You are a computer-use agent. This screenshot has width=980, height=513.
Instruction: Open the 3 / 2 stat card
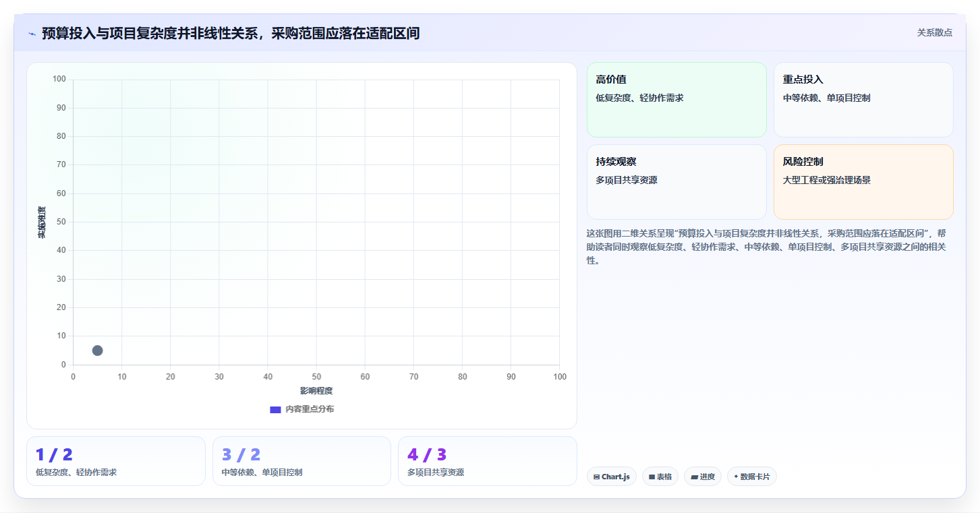pos(301,461)
